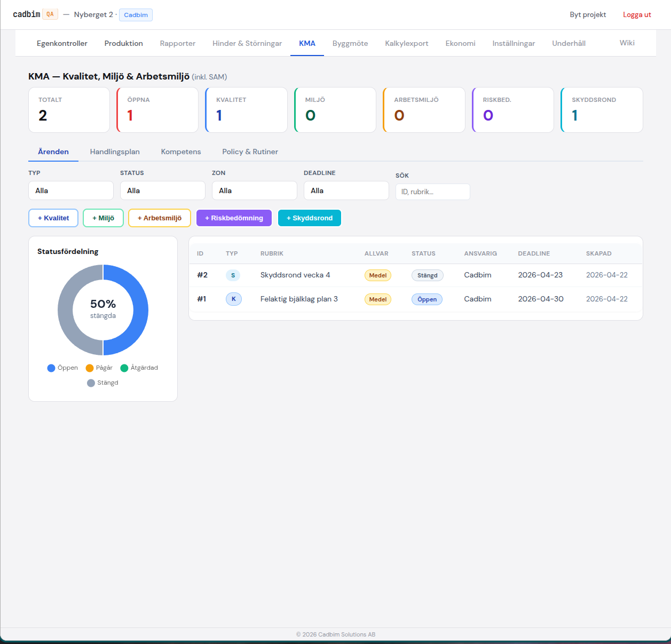Switch to the Handlingsplan tab

coord(115,152)
